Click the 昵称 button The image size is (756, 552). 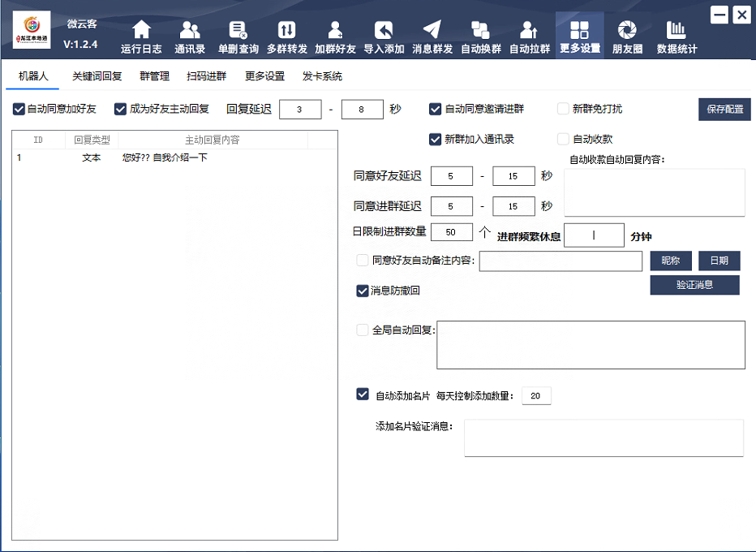pos(670,261)
